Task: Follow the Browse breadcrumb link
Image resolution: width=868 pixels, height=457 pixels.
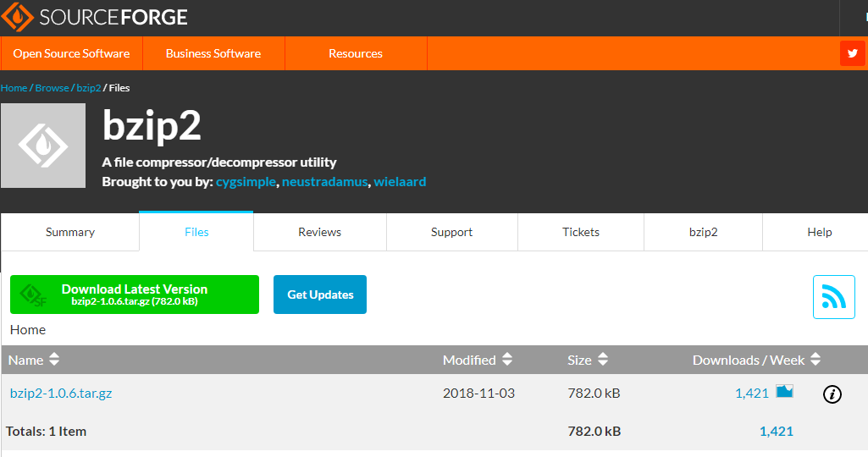Action: point(52,88)
